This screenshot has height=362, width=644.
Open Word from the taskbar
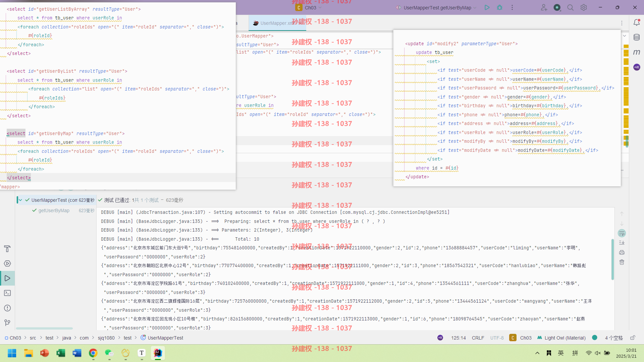tap(77, 353)
